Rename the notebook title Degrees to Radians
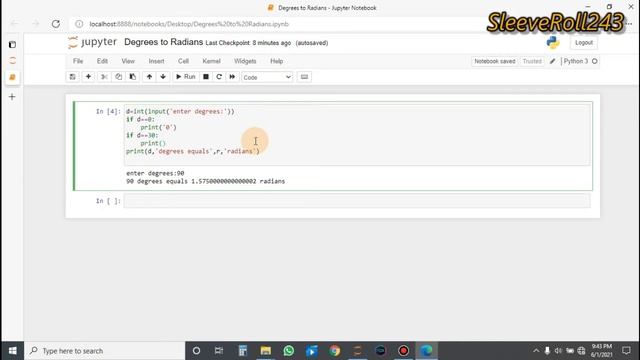 163,42
